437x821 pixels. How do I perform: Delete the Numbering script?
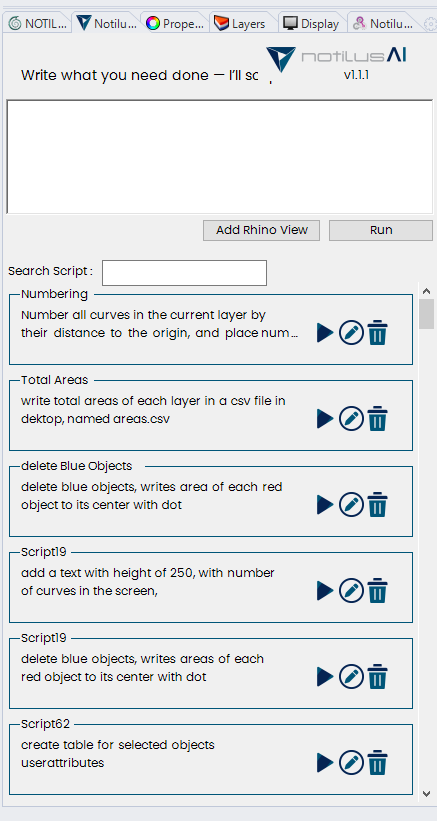click(377, 333)
